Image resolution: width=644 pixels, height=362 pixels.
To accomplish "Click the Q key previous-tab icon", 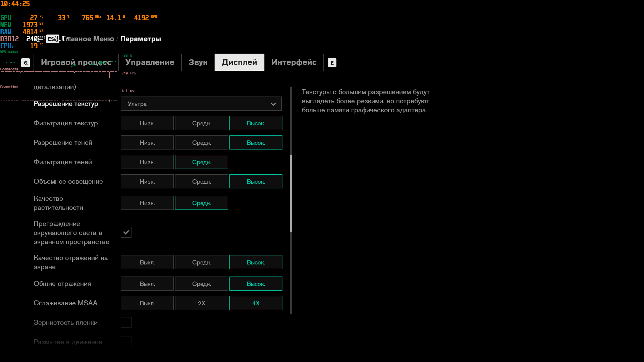I will click(25, 63).
